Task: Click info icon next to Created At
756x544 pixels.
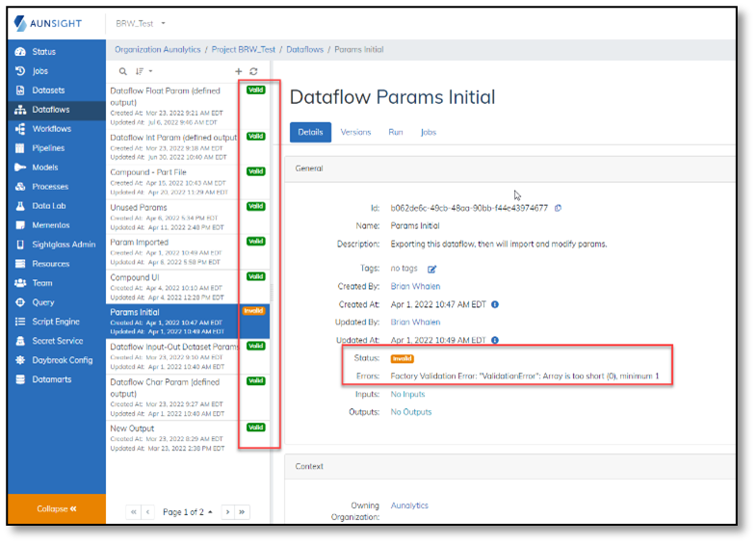Action: point(495,304)
